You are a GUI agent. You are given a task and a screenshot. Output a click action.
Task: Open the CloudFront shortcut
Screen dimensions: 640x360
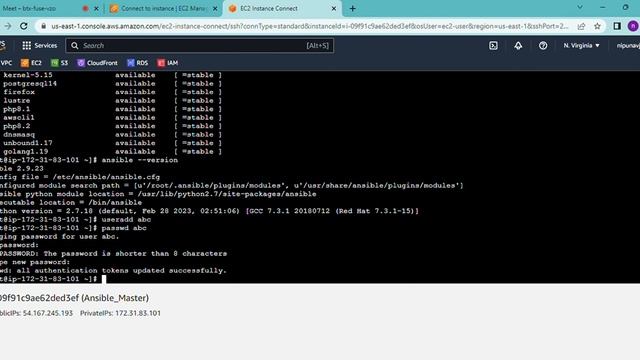[x=98, y=63]
